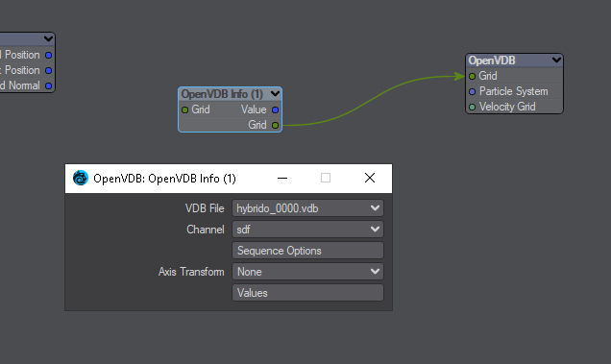Image resolution: width=611 pixels, height=364 pixels.
Task: Click Value output connector on OpenVDB Info node
Action: click(x=275, y=109)
